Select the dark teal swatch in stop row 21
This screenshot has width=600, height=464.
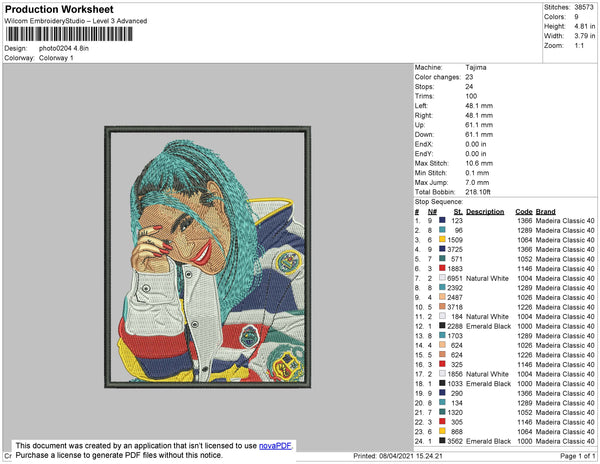click(x=442, y=412)
